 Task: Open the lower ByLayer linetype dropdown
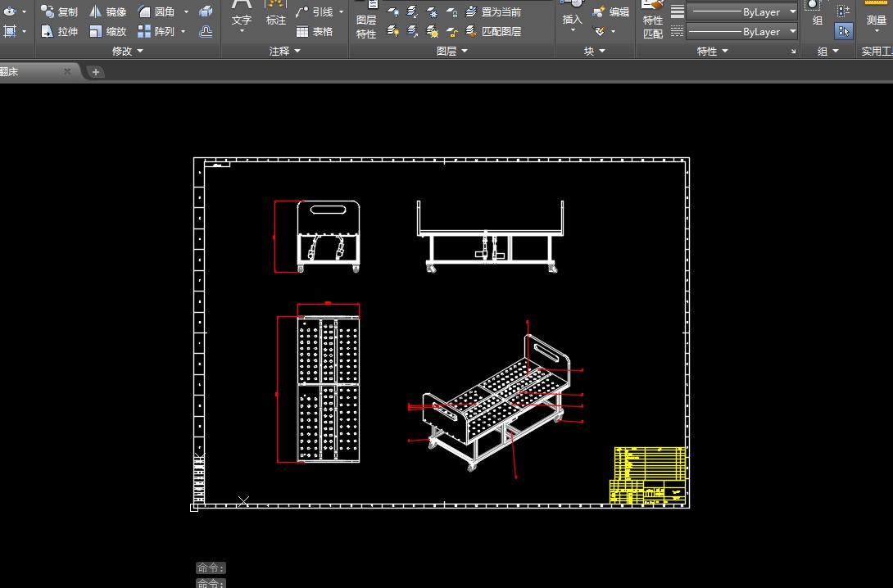tap(793, 31)
